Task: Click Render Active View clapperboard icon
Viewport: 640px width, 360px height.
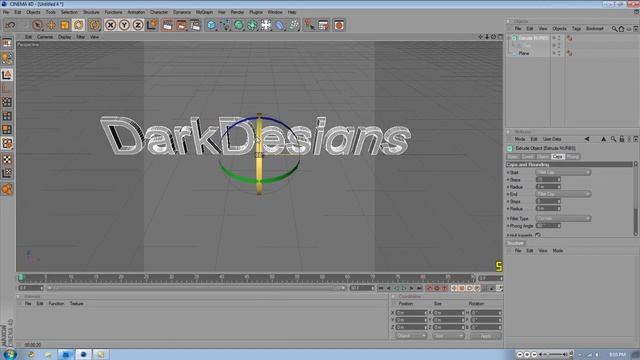Action: [167, 25]
